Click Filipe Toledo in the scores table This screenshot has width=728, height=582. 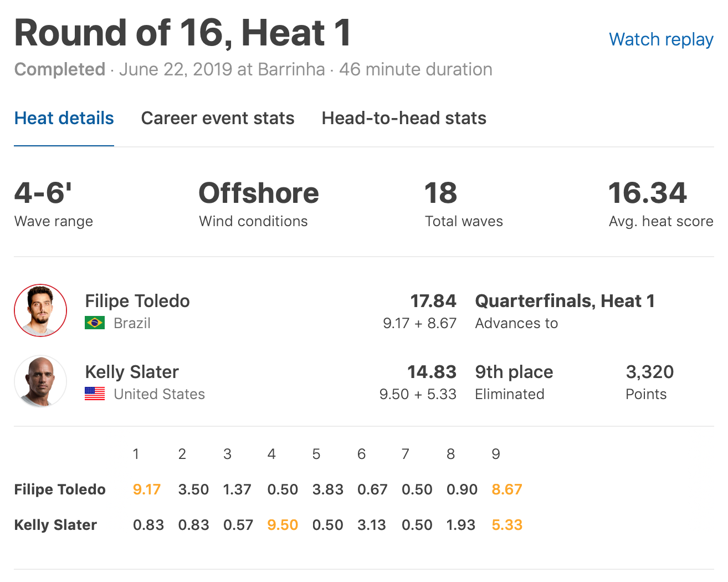pos(60,489)
